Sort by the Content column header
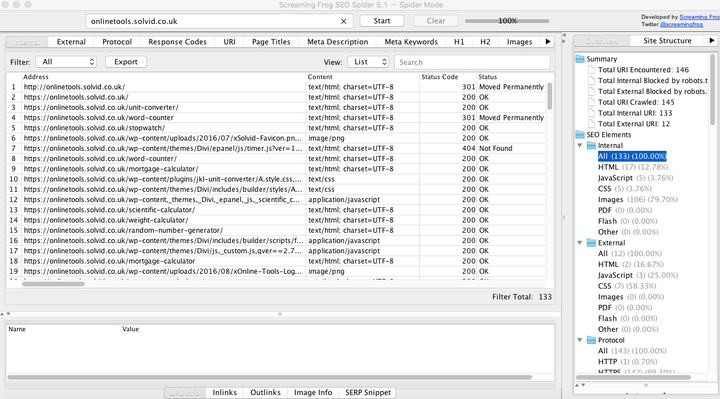Screen dimensions: 720x399 coord(363,77)
